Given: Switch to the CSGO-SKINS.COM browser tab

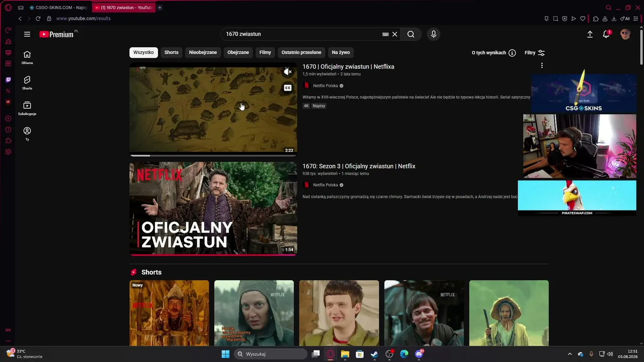Looking at the screenshot, I should click(x=58, y=8).
